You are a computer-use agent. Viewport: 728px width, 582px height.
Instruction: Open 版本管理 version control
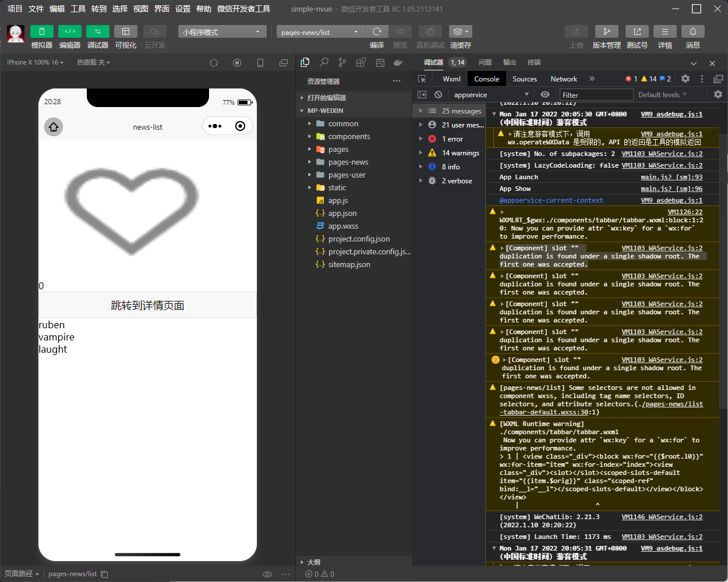606,31
